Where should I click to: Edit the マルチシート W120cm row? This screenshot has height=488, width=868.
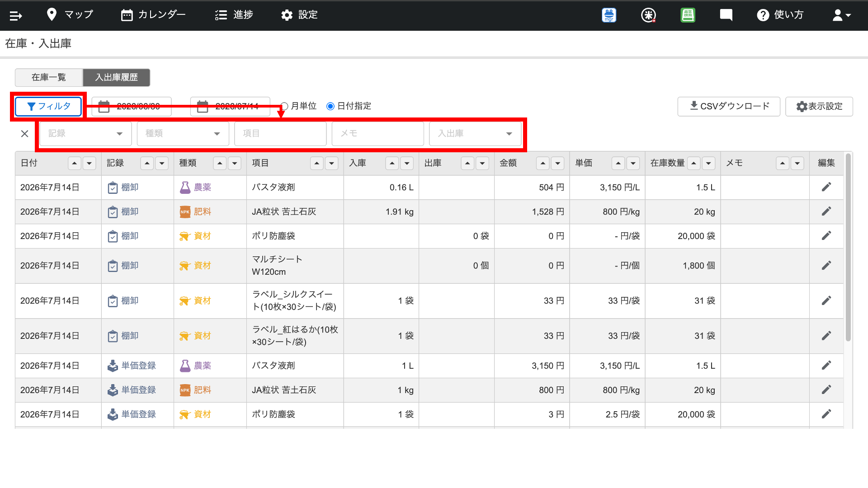click(826, 266)
